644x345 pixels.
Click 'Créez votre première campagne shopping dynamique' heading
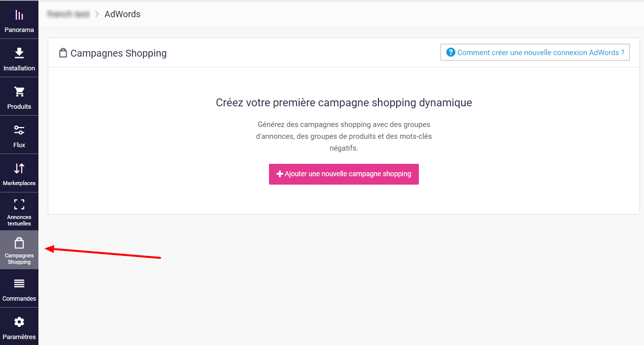coord(344,102)
